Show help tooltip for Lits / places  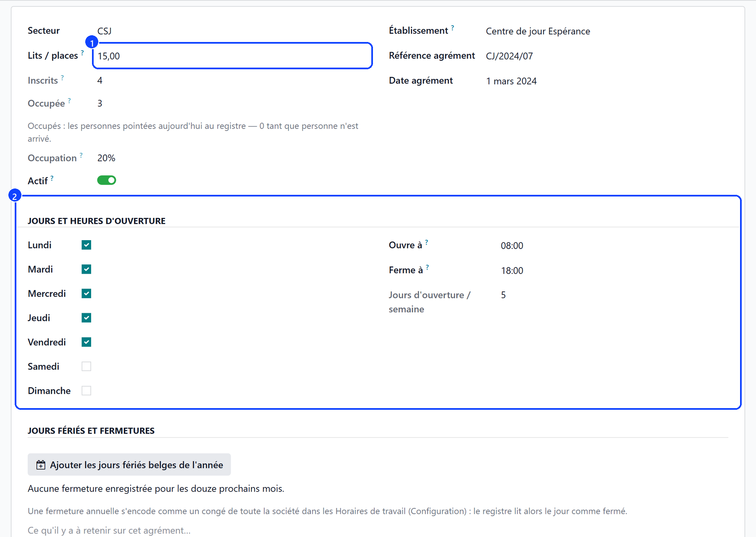pyautogui.click(x=82, y=52)
